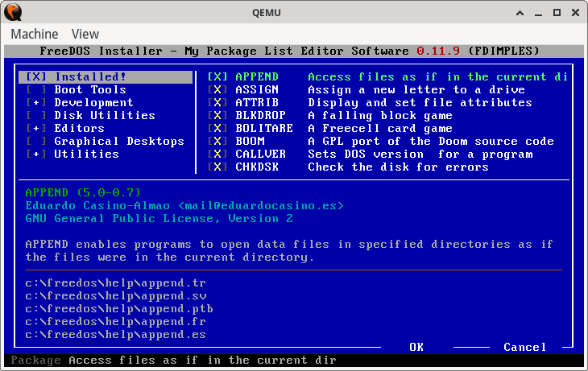This screenshot has height=371, width=588.
Task: Click the APPEND (5.0-0.7) version heading
Action: (x=83, y=192)
